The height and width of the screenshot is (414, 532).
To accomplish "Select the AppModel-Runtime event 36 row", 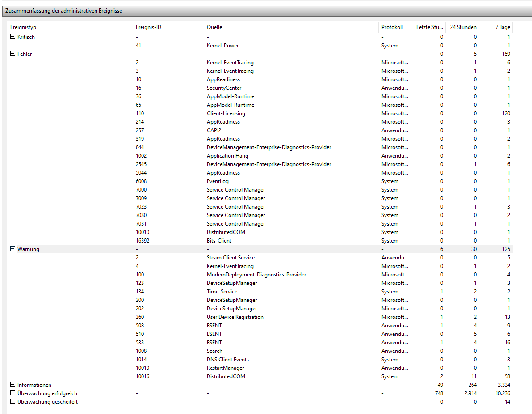I will (x=260, y=96).
